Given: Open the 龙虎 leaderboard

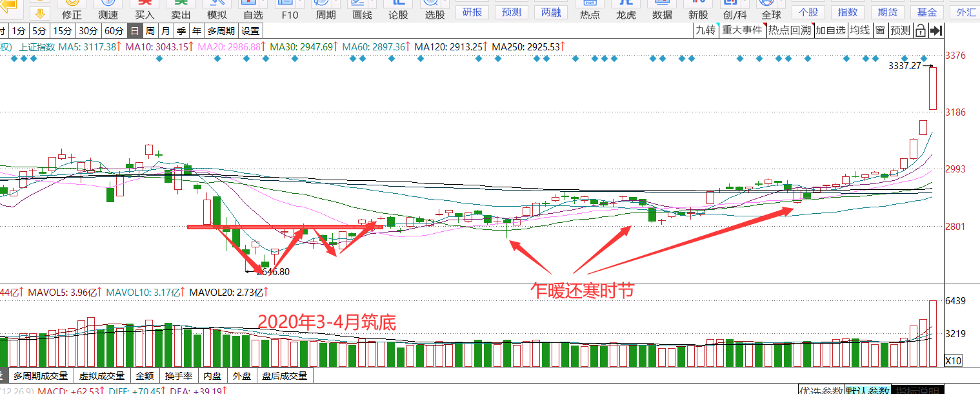Looking at the screenshot, I should click(625, 10).
